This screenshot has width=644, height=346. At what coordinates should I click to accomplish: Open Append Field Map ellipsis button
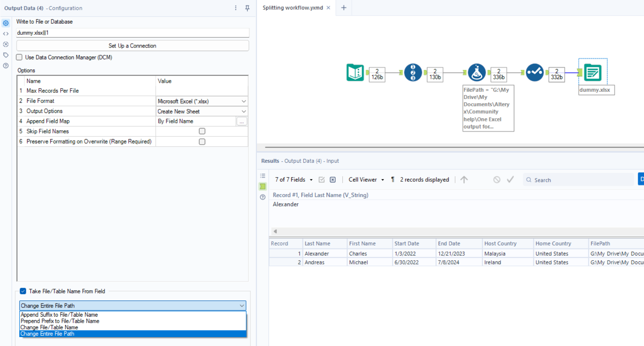[241, 121]
